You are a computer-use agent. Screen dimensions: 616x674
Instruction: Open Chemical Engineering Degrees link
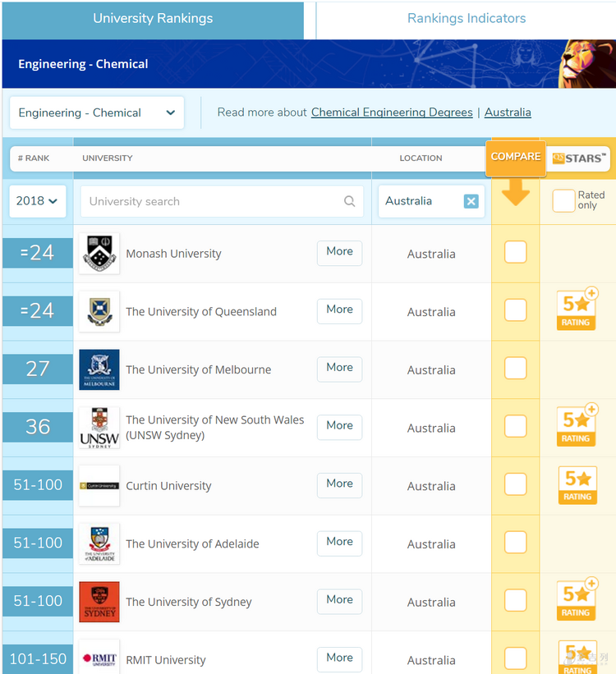click(x=392, y=112)
